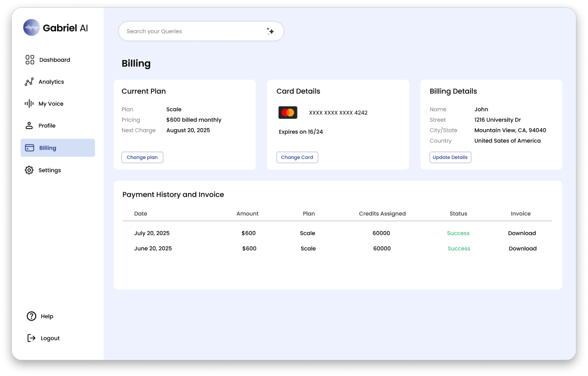Open the Profile page
588x376 pixels.
[47, 126]
